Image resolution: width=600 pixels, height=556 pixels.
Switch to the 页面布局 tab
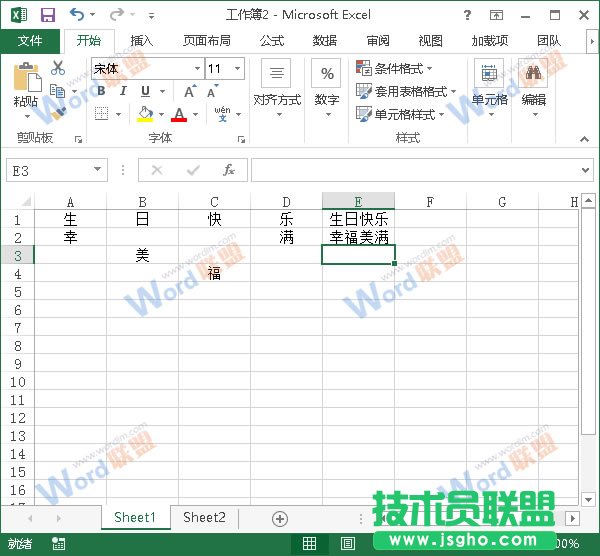pos(207,41)
